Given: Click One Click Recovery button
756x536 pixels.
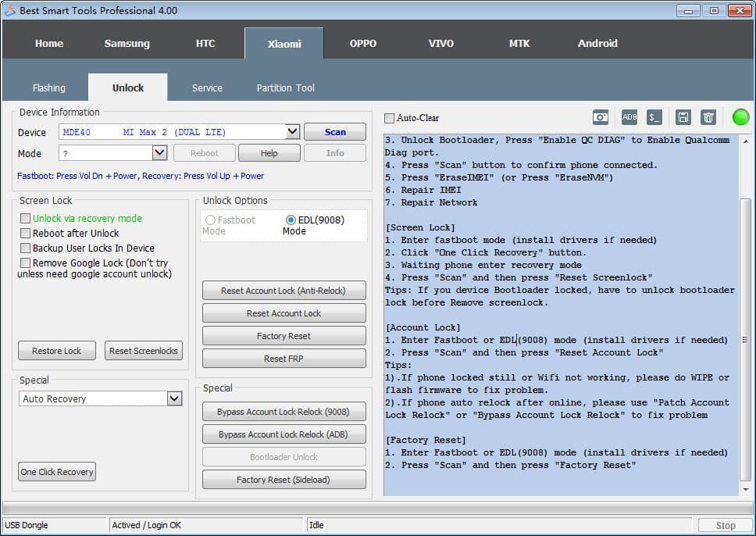Looking at the screenshot, I should pos(57,472).
